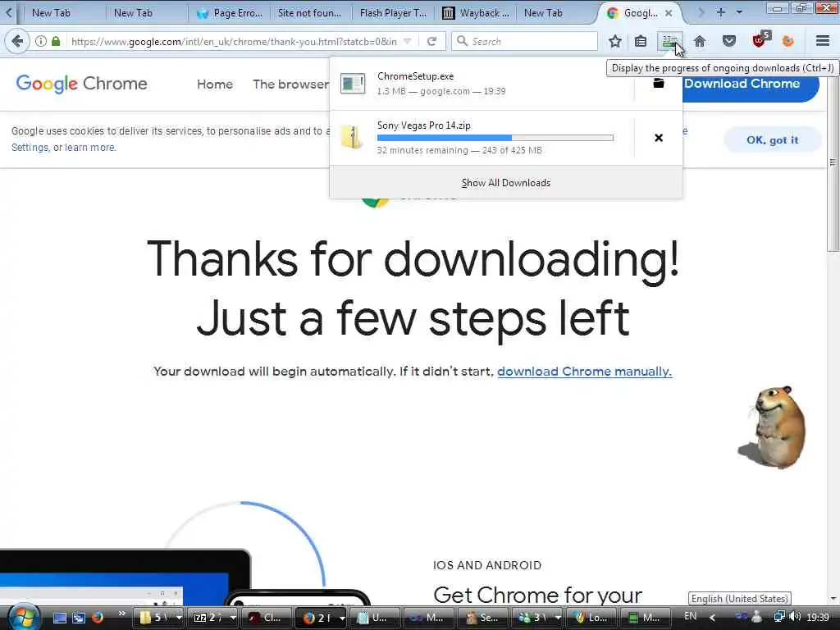
Task: Click the ChromeSetup.exe file icon
Action: [x=353, y=83]
